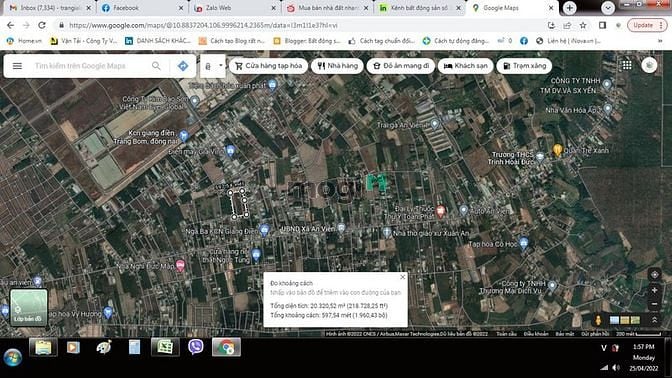Open the Liên hệ iNova.vn bookmark
Viewport: 672px width, 378px height.
point(568,41)
